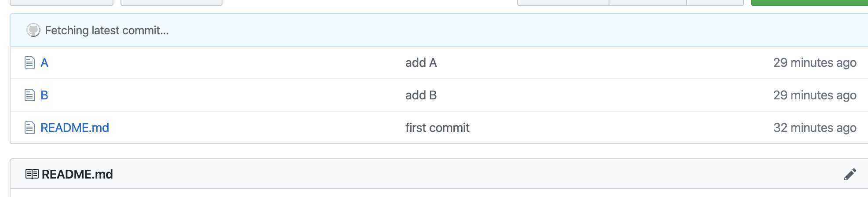The image size is (868, 197).
Task: Open the README.md file link in list
Action: tap(75, 128)
